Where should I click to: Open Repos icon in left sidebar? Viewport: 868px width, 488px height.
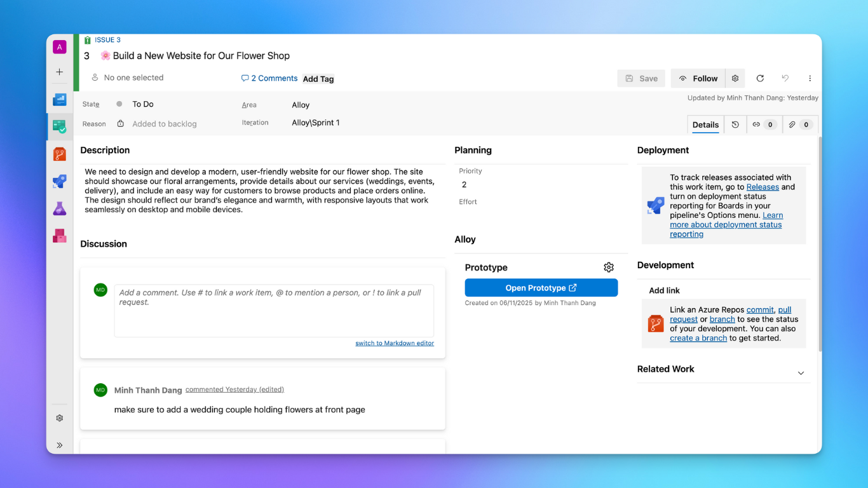pyautogui.click(x=60, y=154)
